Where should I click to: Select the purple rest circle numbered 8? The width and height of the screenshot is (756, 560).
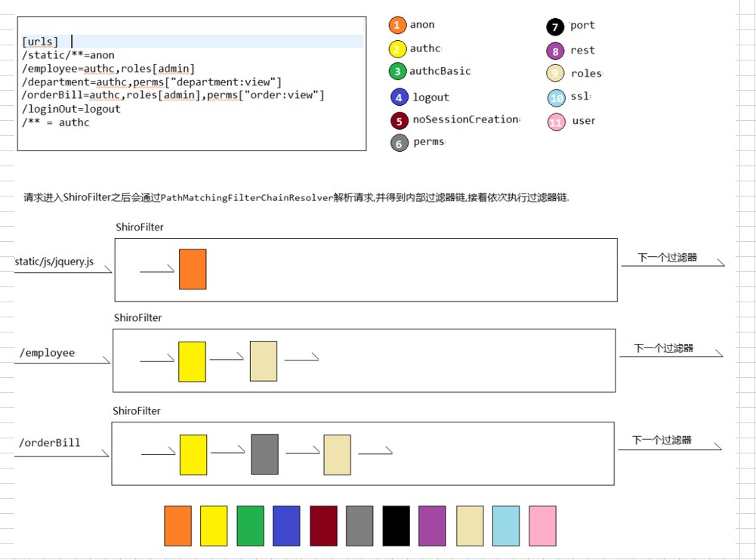click(556, 51)
